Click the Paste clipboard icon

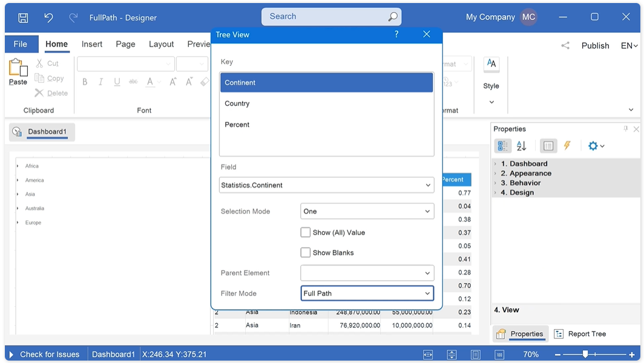pos(18,67)
